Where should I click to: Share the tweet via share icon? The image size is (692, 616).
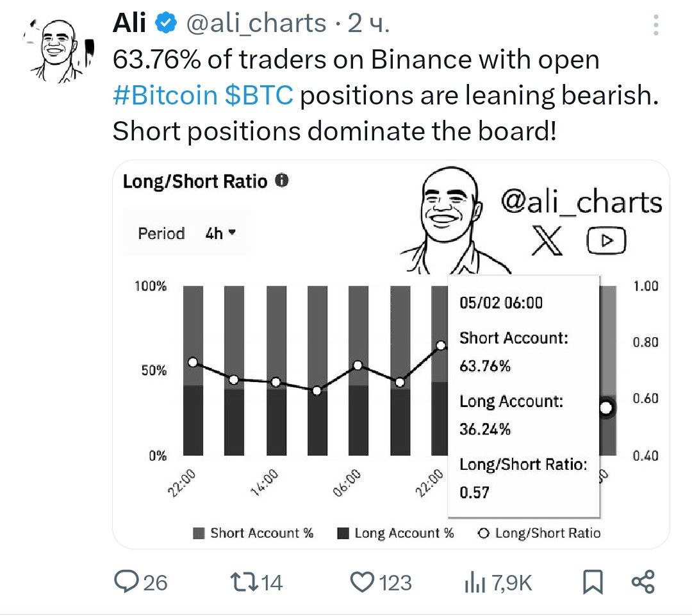(x=643, y=581)
